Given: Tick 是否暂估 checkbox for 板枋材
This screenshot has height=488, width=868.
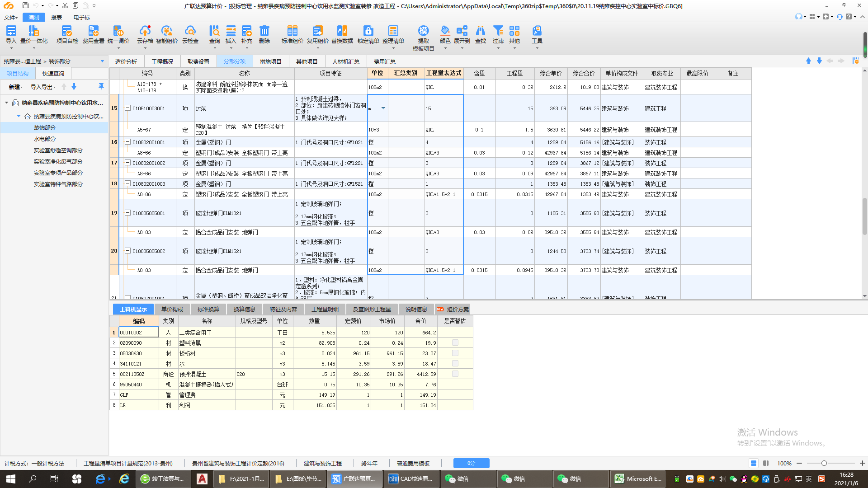Looking at the screenshot, I should pos(455,353).
